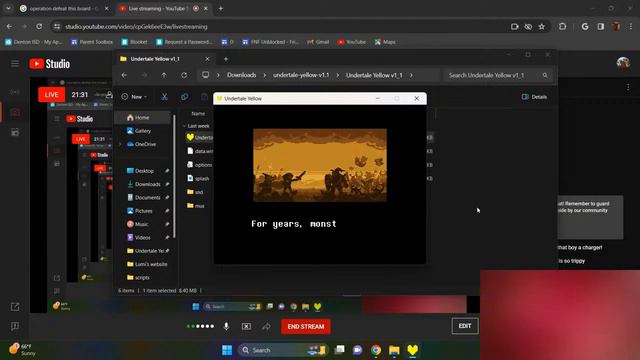Select the snd folder
The image size is (640, 360).
[x=195, y=192]
